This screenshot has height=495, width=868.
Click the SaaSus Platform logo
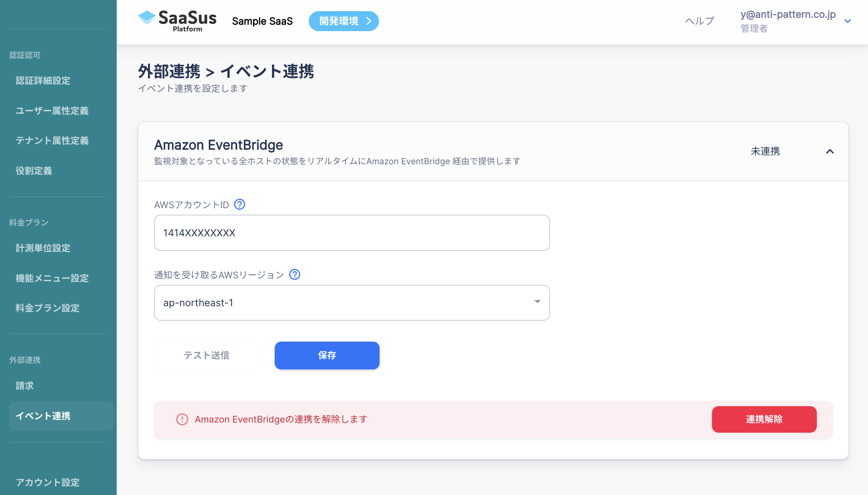pyautogui.click(x=177, y=21)
